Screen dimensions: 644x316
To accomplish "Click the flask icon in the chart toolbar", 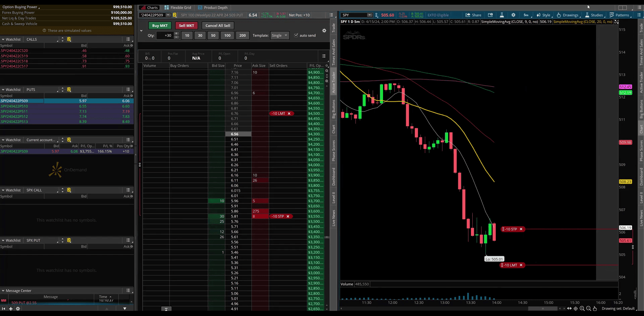I will point(502,15).
